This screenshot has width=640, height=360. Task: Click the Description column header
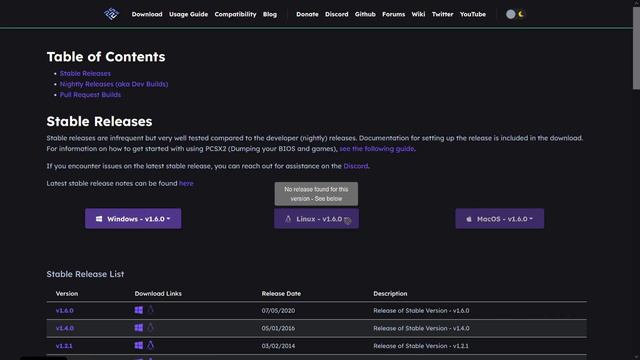click(x=390, y=293)
